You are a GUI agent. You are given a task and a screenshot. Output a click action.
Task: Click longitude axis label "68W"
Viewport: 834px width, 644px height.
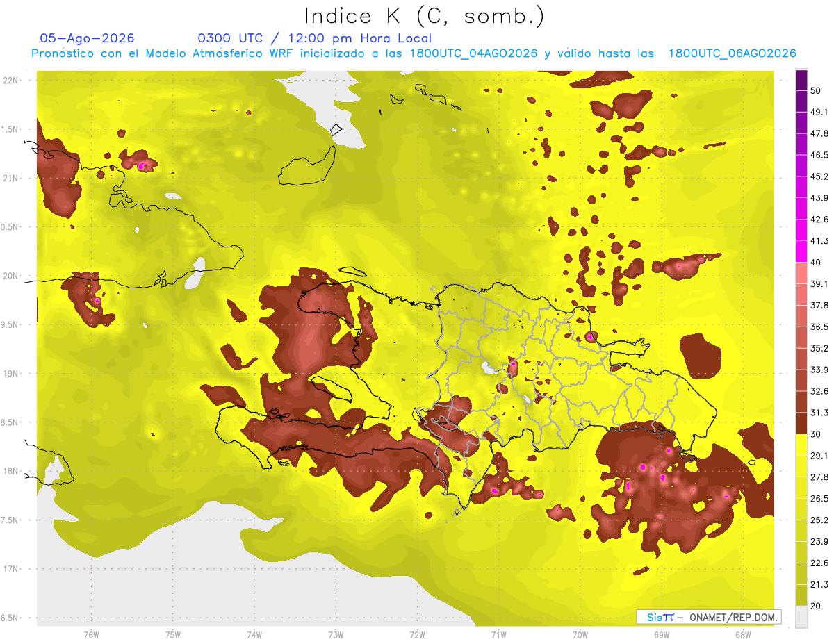pyautogui.click(x=742, y=635)
